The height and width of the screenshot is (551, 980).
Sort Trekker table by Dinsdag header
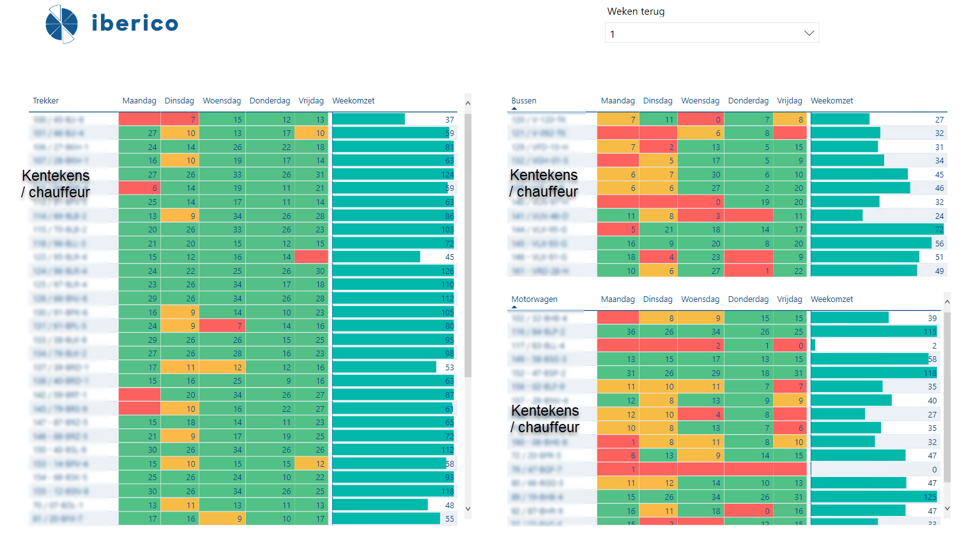[180, 101]
